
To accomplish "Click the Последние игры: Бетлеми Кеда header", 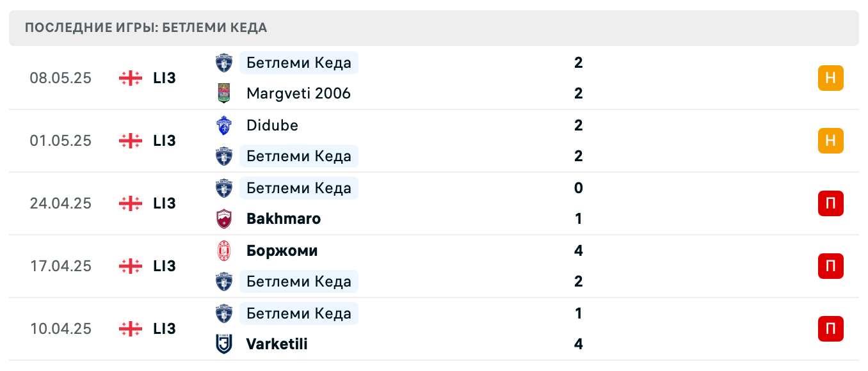I will tap(146, 28).
